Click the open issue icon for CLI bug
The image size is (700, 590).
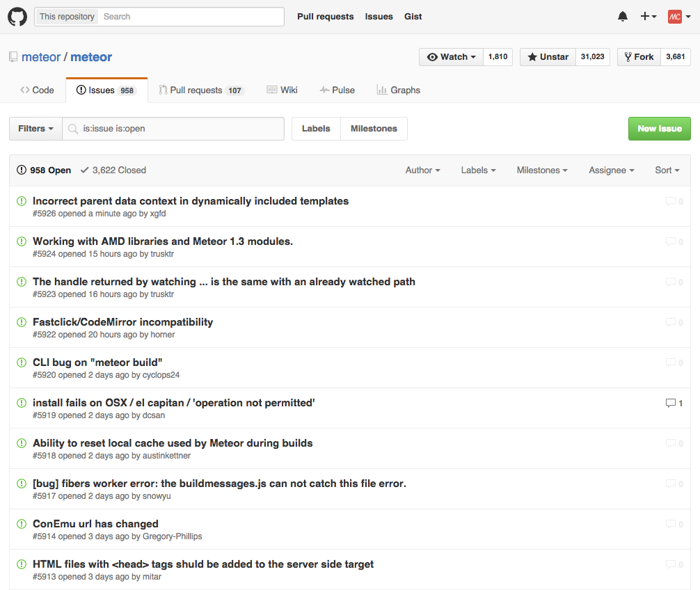[22, 362]
